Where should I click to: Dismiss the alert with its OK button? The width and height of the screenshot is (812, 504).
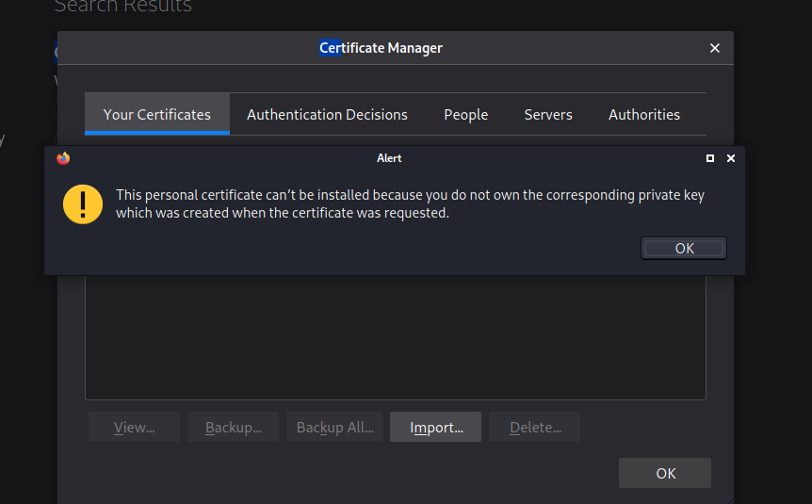[684, 248]
